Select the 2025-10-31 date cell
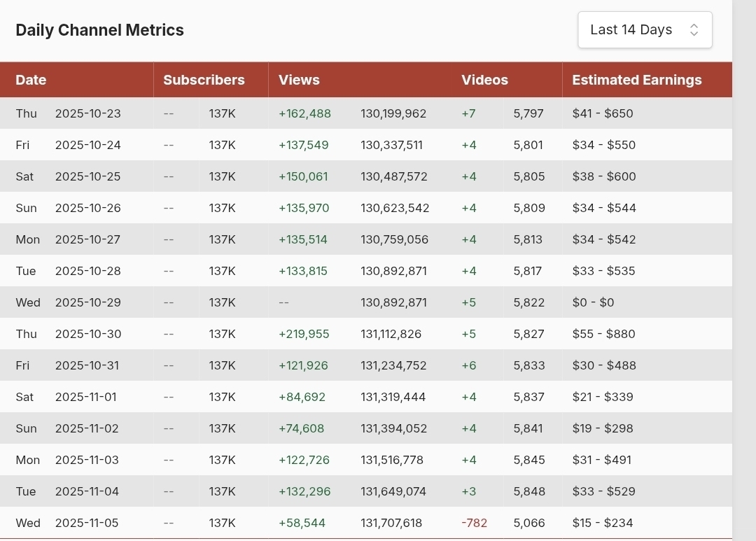The height and width of the screenshot is (541, 756). [x=87, y=365]
